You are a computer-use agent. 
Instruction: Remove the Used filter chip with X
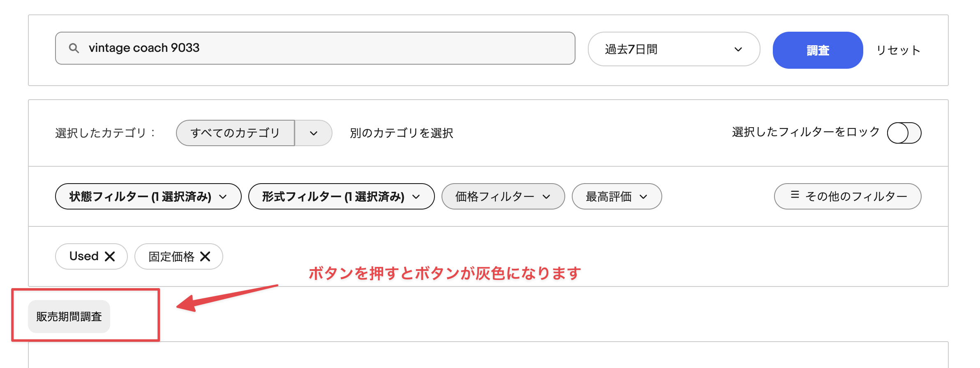(110, 256)
